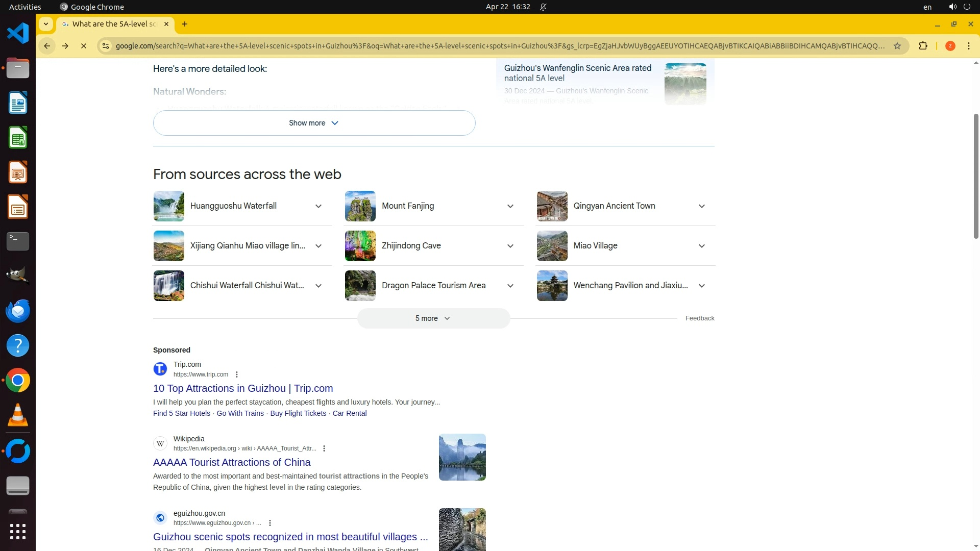Select the 5A-level search tab
Viewport: 980px width, 551px height.
[115, 24]
